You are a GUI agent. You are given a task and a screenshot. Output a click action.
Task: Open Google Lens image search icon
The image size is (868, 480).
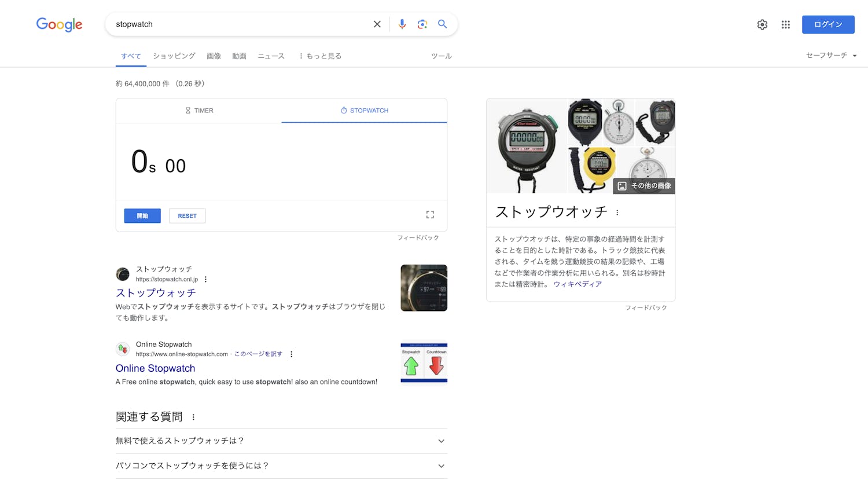coord(422,24)
